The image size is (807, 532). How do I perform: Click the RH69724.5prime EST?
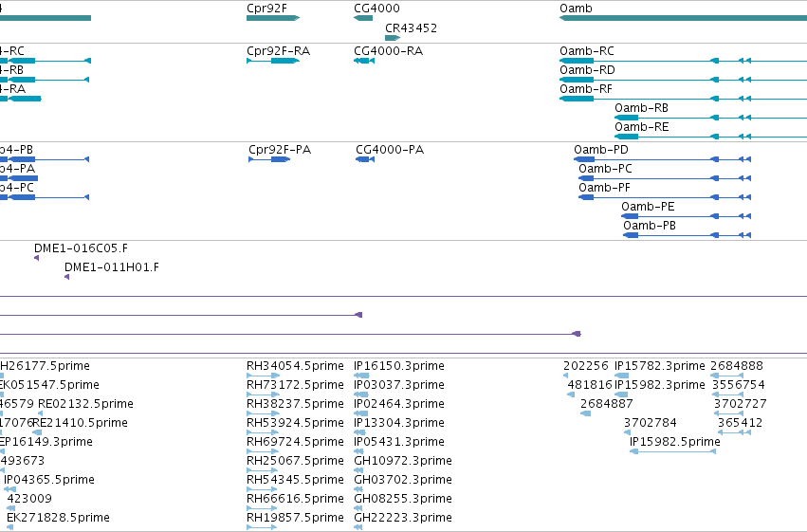[263, 451]
